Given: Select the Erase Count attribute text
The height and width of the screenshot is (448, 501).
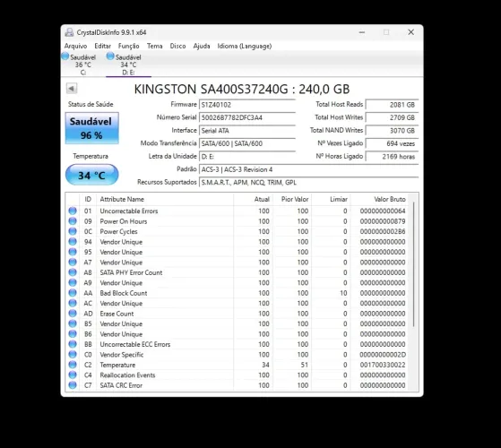Looking at the screenshot, I should click(x=117, y=314).
